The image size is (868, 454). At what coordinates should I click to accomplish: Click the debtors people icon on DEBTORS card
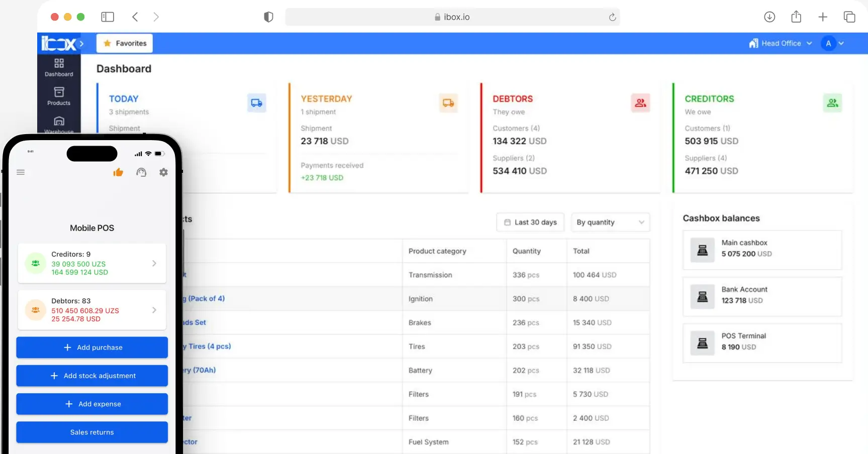640,102
